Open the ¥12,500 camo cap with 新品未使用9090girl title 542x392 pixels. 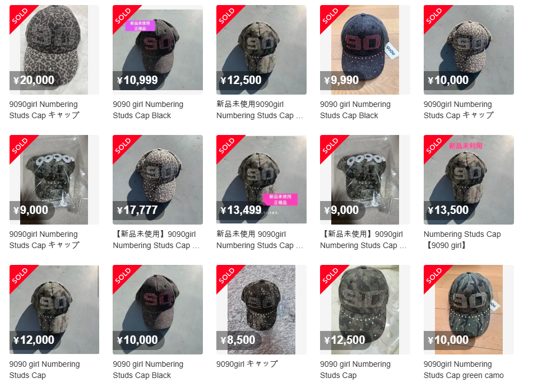261,50
